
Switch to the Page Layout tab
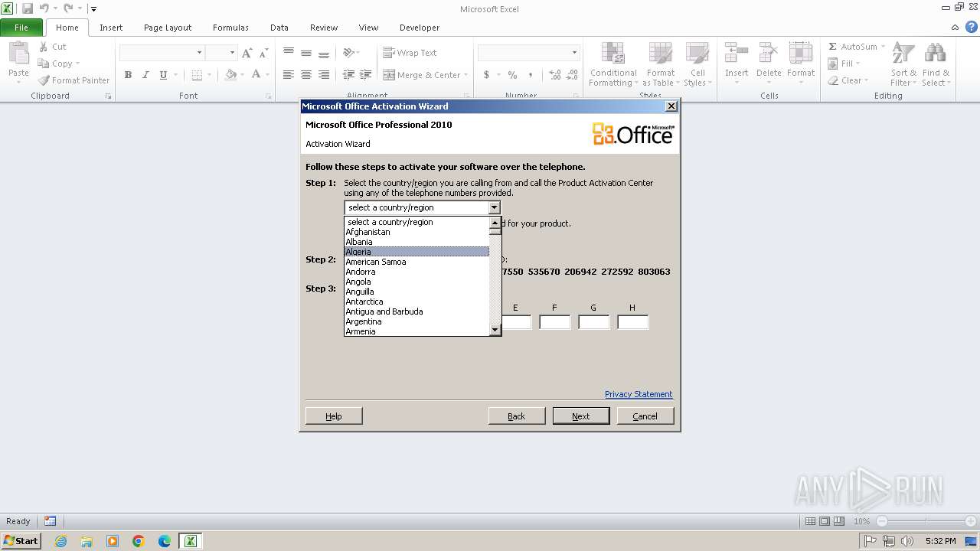point(168,28)
